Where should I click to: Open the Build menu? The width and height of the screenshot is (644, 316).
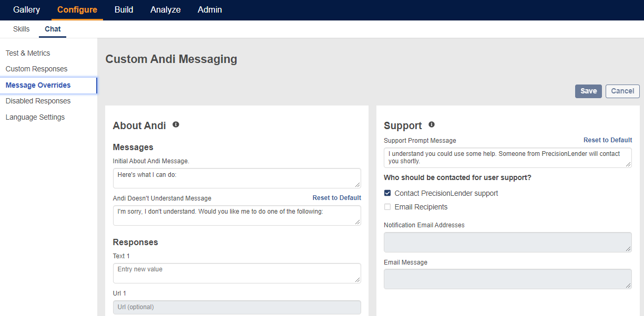point(124,10)
